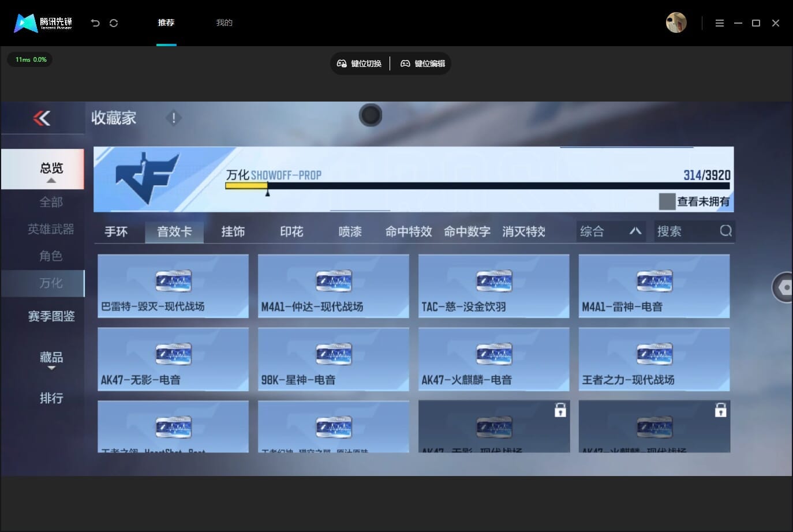
Task: Click the 键位切换 button
Action: (360, 63)
